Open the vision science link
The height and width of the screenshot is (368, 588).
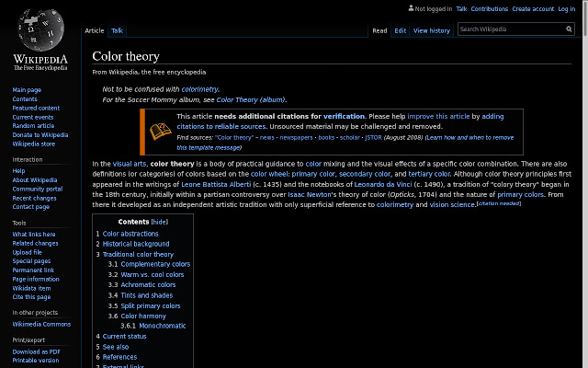pyautogui.click(x=452, y=204)
